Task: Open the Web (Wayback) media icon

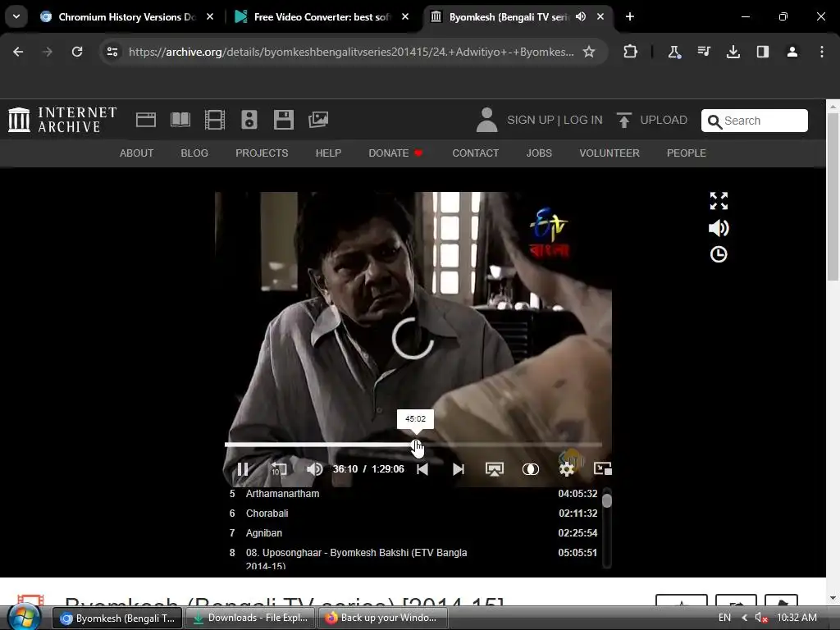Action: pos(146,120)
